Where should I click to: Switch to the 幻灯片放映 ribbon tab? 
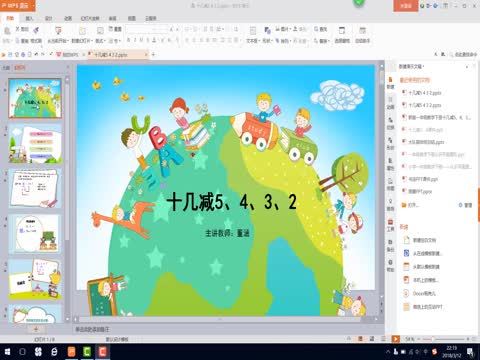[90, 18]
